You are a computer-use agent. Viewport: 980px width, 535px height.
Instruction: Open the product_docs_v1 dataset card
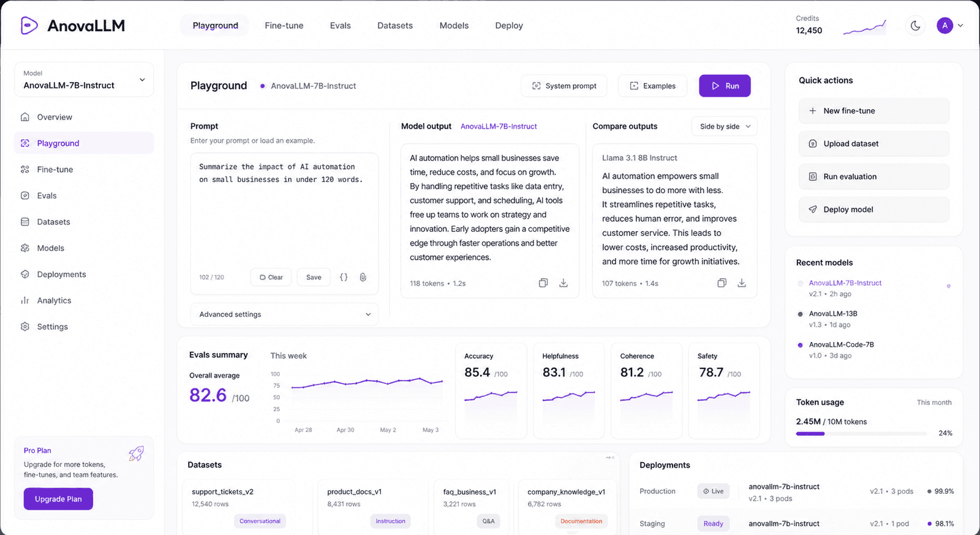point(372,507)
